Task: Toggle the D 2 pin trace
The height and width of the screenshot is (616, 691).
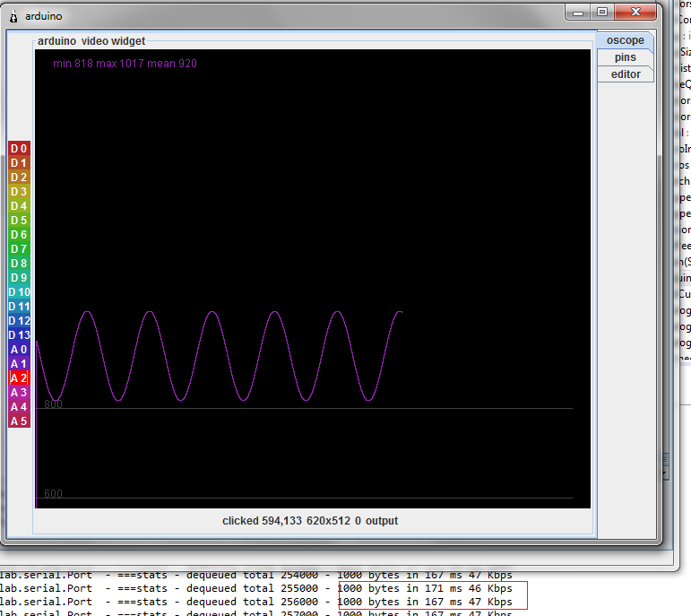Action: (x=19, y=178)
